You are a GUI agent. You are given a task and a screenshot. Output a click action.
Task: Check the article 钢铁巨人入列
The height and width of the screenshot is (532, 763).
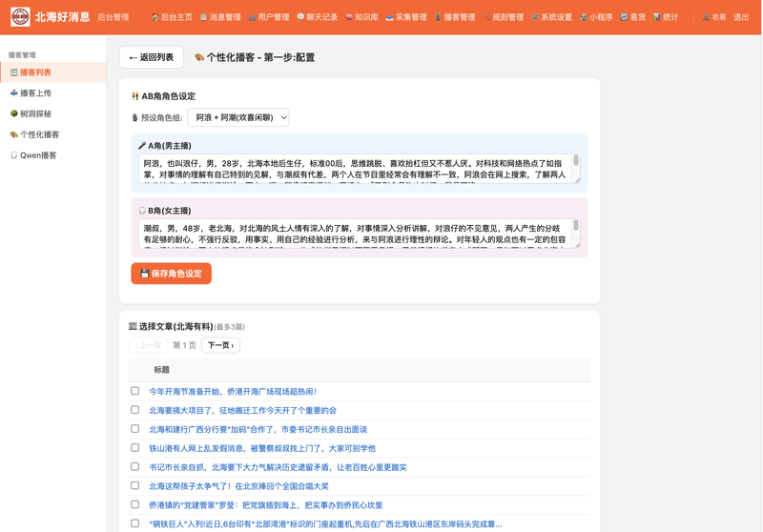pos(135,523)
